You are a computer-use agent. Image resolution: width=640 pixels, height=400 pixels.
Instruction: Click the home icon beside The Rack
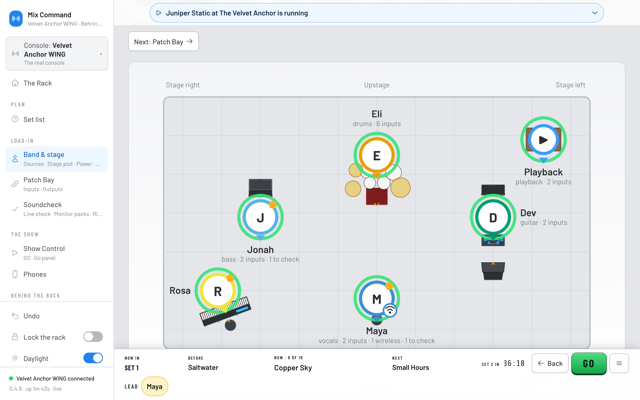tap(15, 83)
